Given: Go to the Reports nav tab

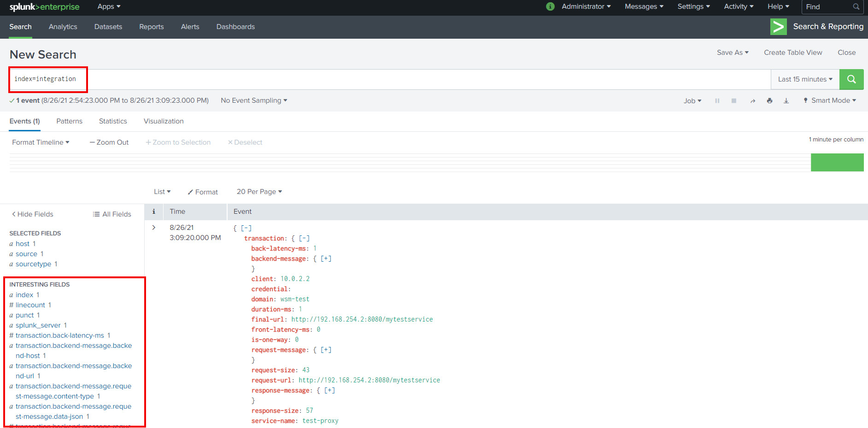Looking at the screenshot, I should [x=152, y=27].
